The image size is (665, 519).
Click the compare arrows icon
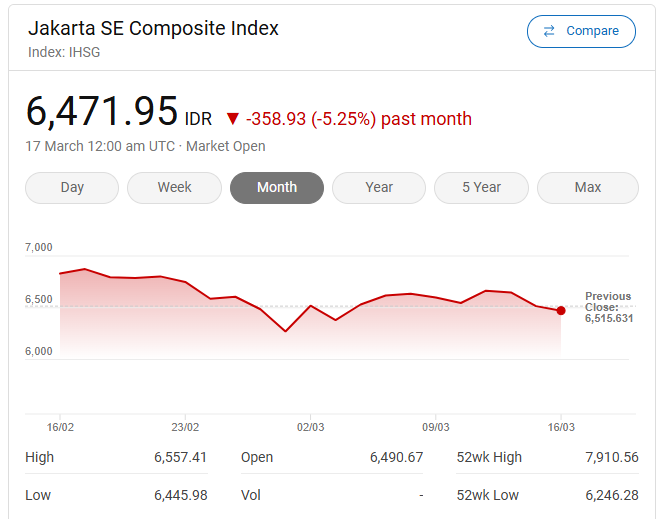(549, 31)
